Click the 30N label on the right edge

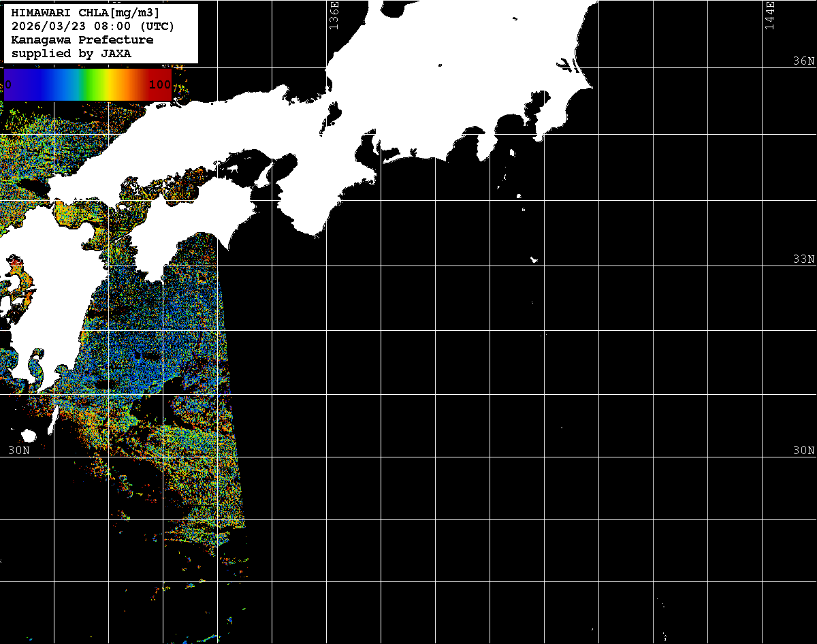coord(803,450)
